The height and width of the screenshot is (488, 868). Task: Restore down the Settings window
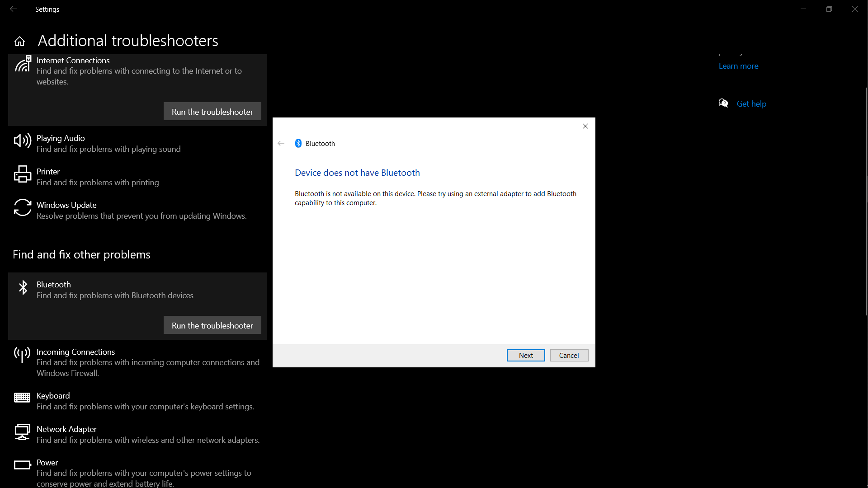tap(829, 9)
